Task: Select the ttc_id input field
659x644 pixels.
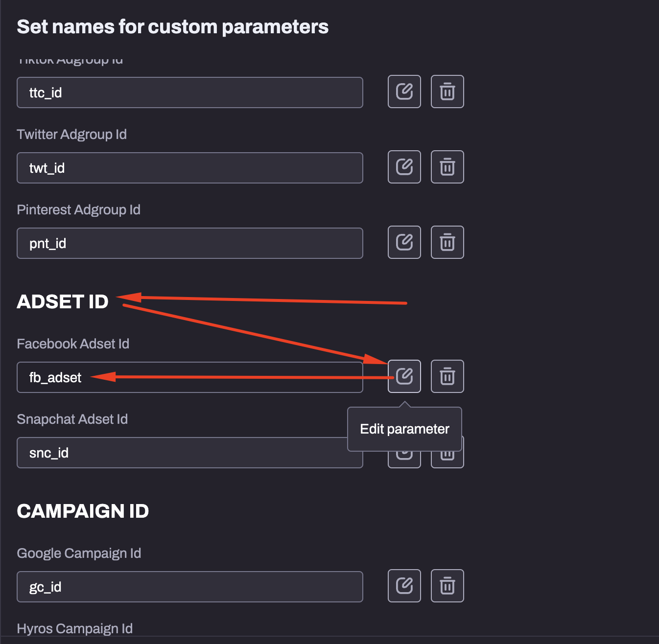Action: click(189, 92)
